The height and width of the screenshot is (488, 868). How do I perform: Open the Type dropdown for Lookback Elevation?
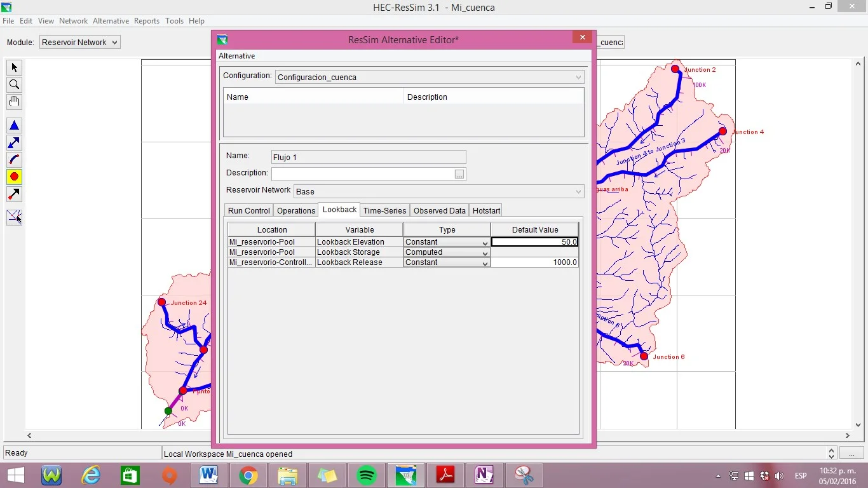(x=447, y=242)
